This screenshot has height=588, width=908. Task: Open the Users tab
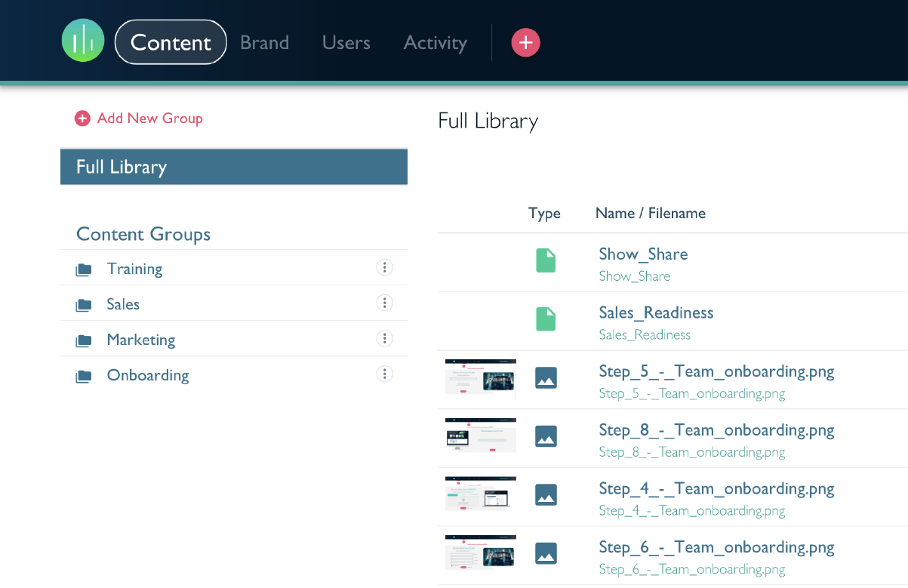[346, 42]
